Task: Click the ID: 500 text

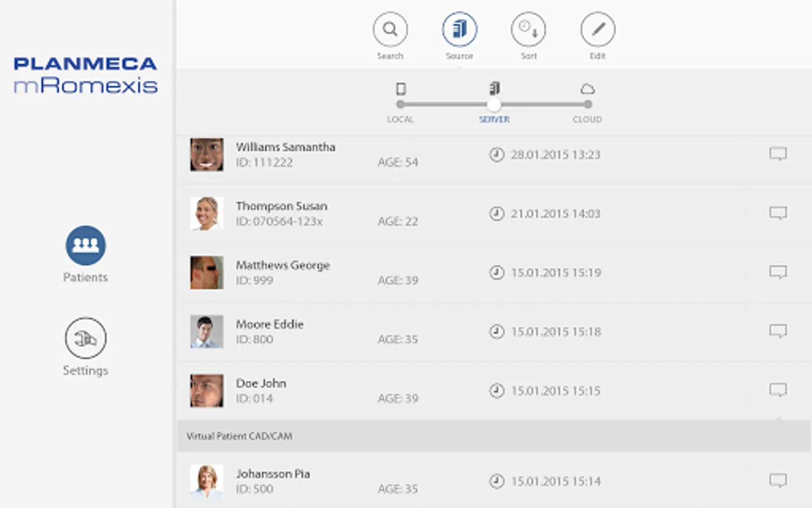Action: click(x=254, y=489)
